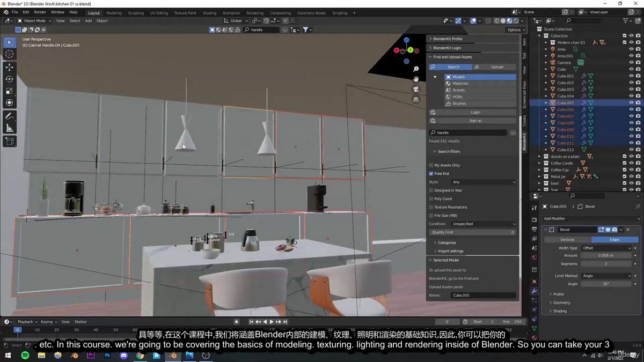
Task: Click the Windows Start button
Action: click(9, 355)
